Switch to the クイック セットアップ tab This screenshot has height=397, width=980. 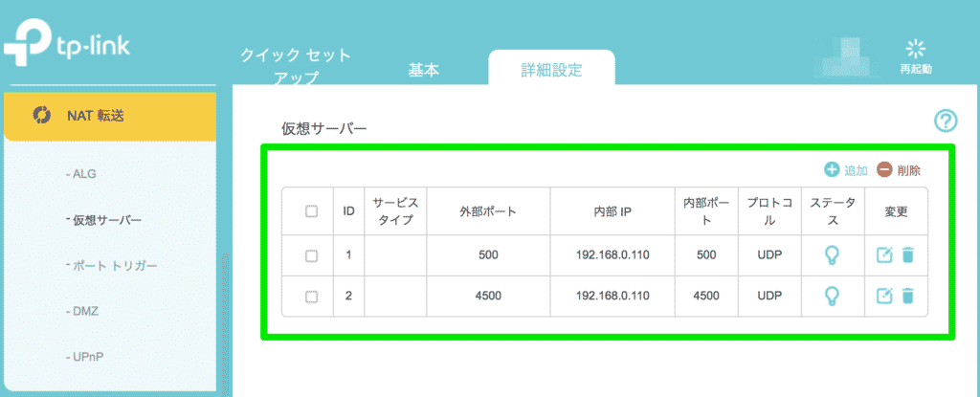(297, 67)
